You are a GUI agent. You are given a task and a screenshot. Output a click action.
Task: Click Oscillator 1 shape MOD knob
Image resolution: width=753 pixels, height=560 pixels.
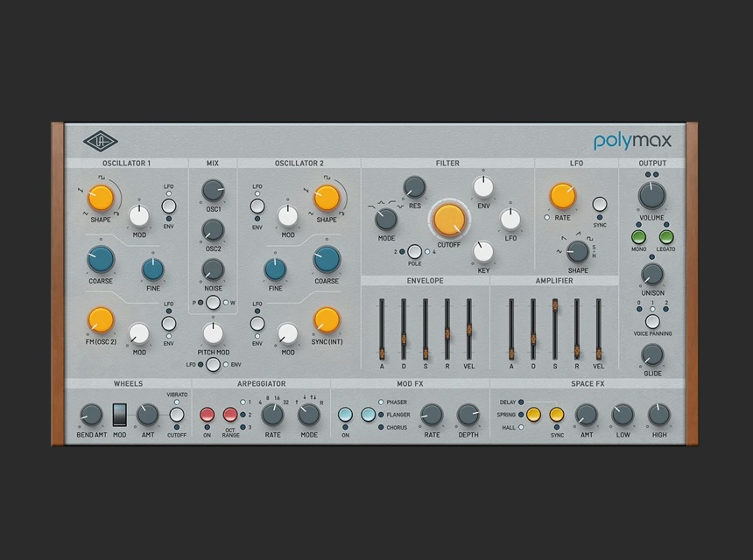[x=139, y=216]
